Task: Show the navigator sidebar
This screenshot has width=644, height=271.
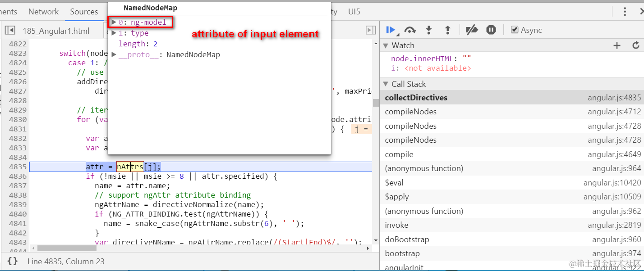Action: pos(9,30)
